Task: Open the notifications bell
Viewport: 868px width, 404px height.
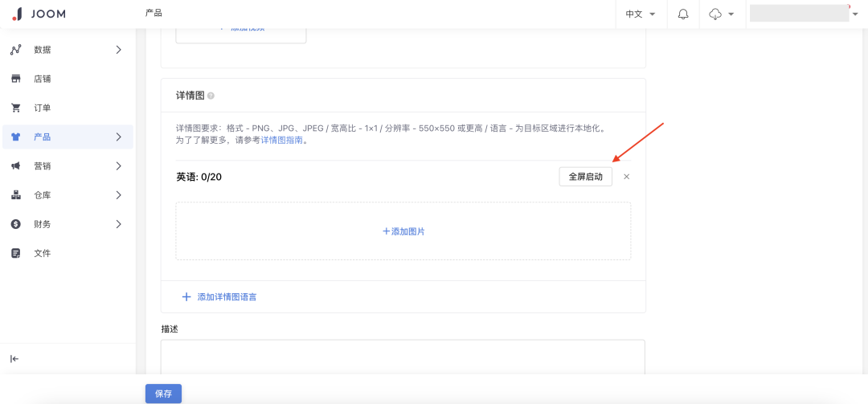Action: pyautogui.click(x=683, y=14)
